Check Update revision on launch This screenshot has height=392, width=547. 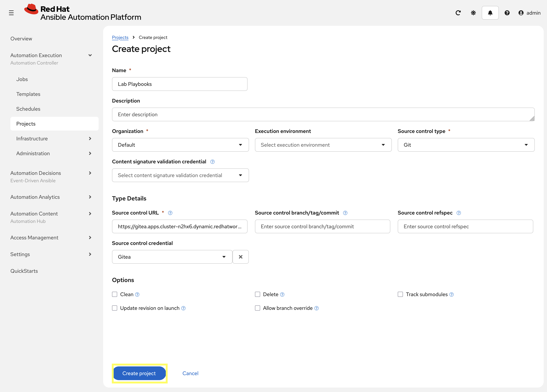(115, 308)
